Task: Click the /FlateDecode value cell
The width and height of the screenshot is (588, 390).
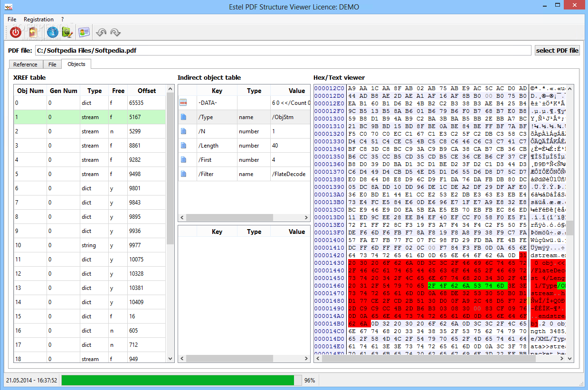Action: (290, 174)
